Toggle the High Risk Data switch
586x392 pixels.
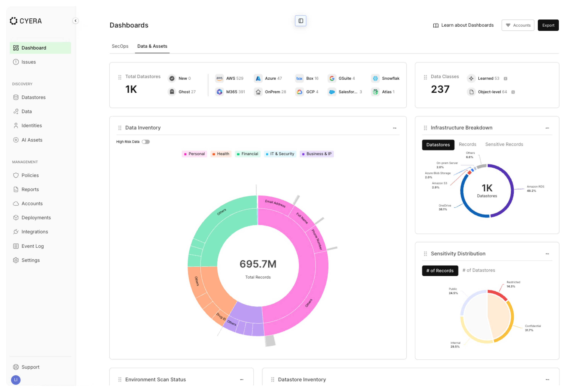coord(146,142)
